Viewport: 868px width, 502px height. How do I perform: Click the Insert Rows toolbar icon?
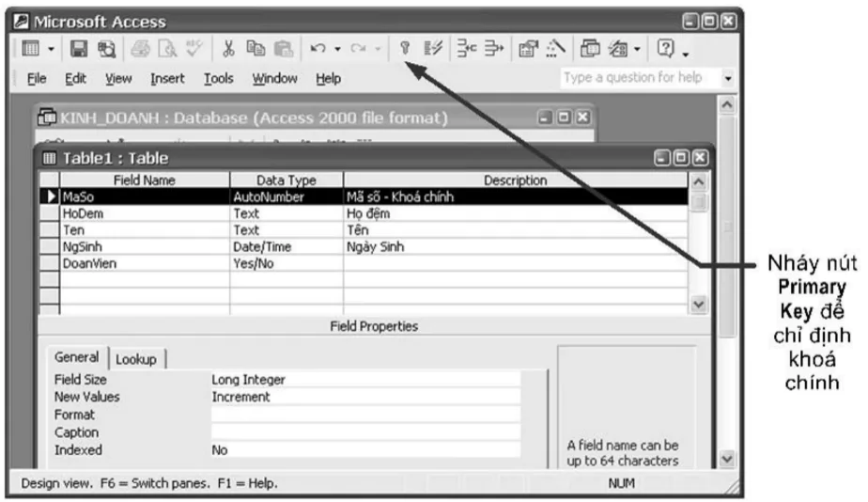467,49
